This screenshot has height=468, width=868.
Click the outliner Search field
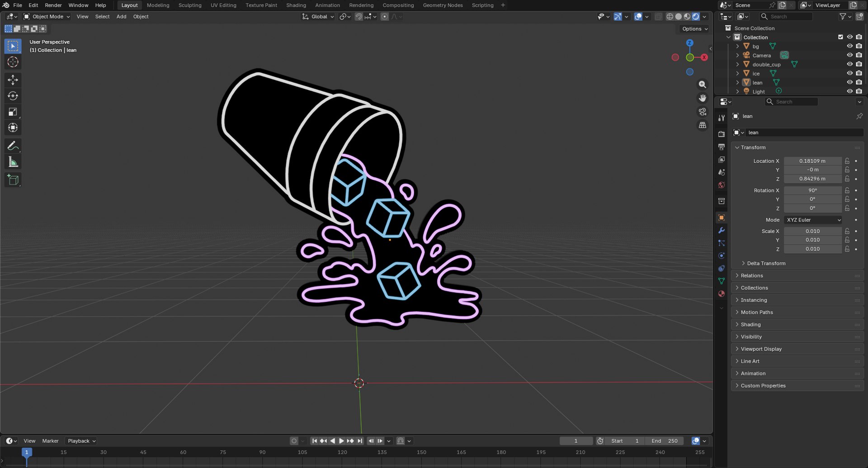coord(785,17)
